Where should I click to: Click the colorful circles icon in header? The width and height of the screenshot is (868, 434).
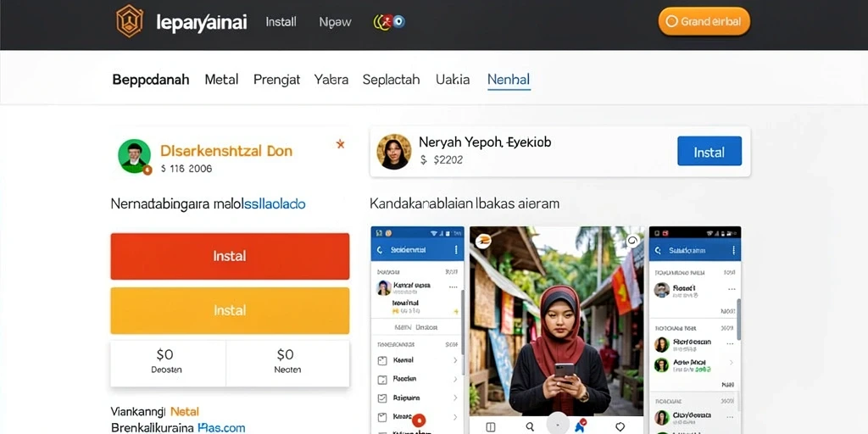click(389, 21)
